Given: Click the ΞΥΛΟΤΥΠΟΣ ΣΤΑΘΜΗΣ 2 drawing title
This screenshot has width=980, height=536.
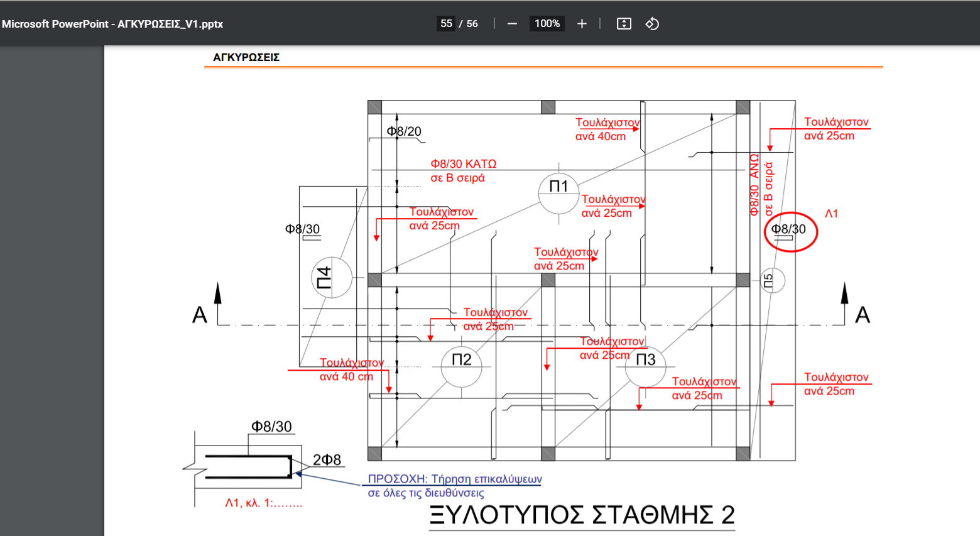Looking at the screenshot, I should (582, 515).
